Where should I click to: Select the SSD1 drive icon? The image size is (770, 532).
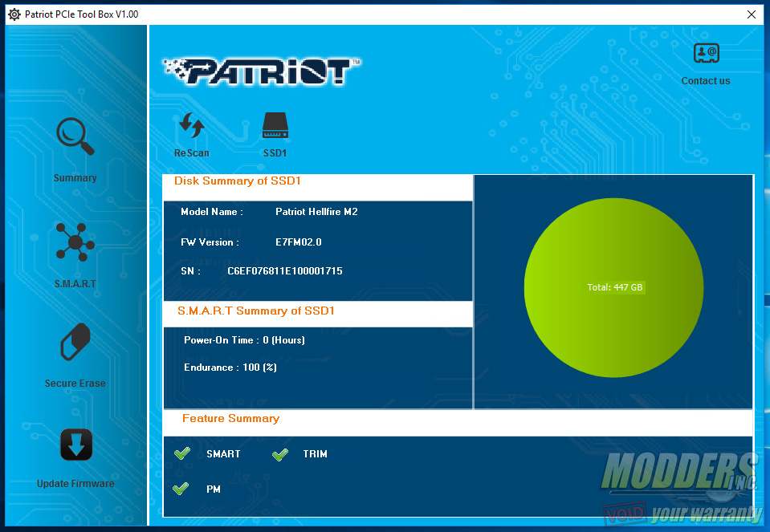click(275, 126)
